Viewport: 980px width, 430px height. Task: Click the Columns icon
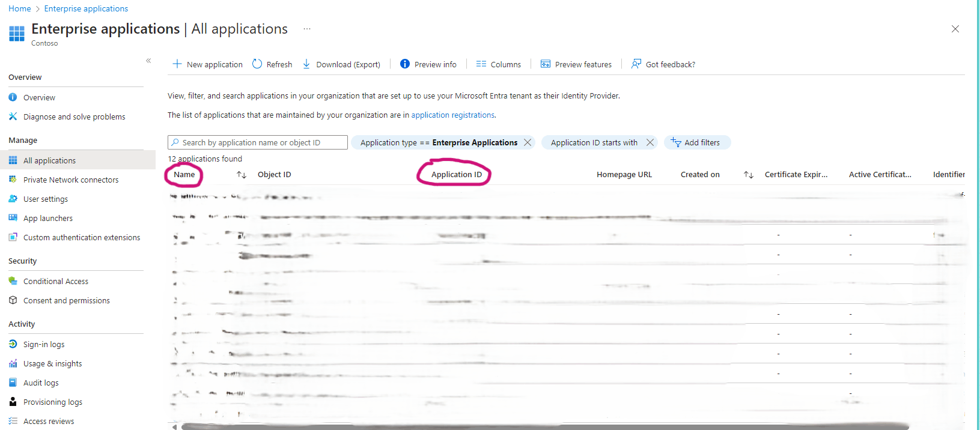[x=481, y=64]
